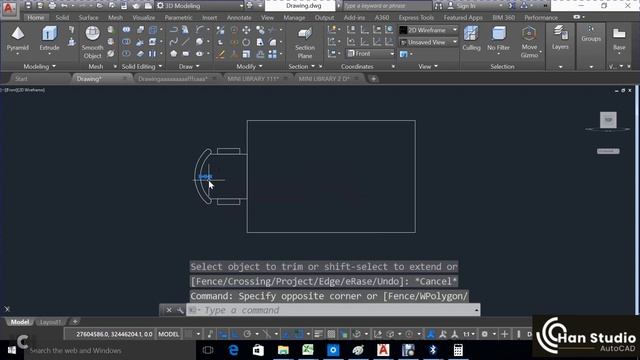This screenshot has height=360, width=640.
Task: Select the Polygon draw tool
Action: tap(173, 53)
